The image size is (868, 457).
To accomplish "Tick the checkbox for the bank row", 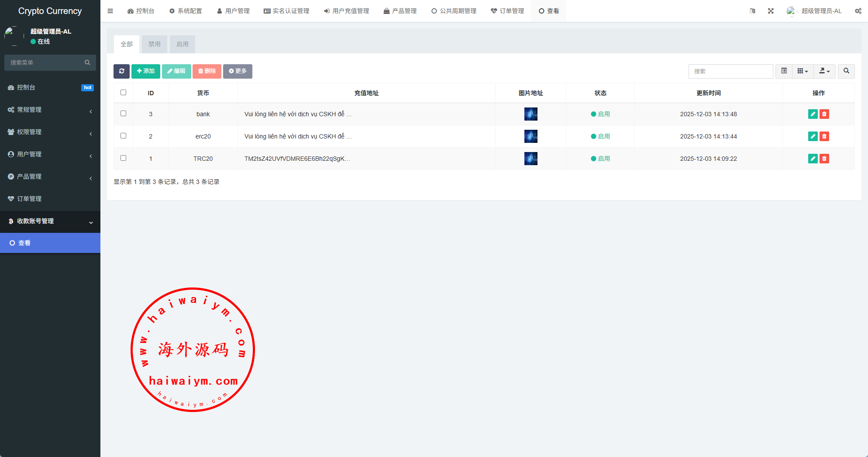I will click(x=124, y=114).
